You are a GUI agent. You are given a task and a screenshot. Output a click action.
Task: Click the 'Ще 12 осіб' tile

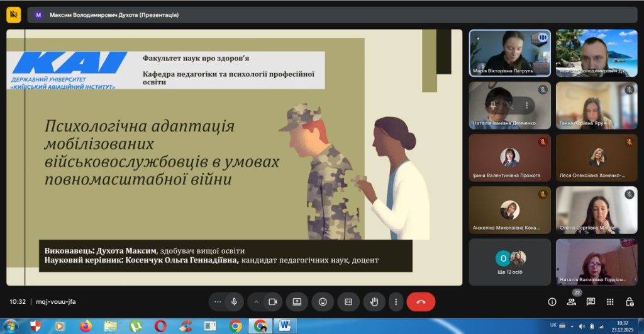coord(509,262)
